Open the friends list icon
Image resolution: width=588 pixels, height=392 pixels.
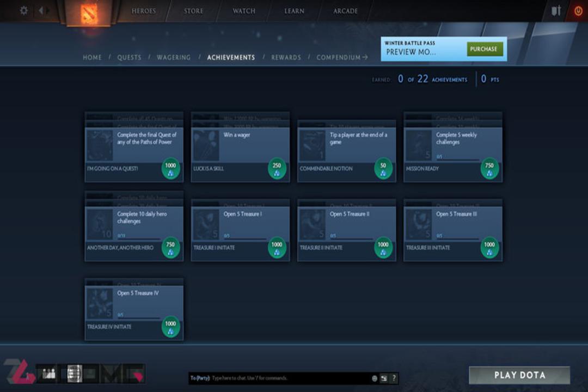tap(49, 373)
